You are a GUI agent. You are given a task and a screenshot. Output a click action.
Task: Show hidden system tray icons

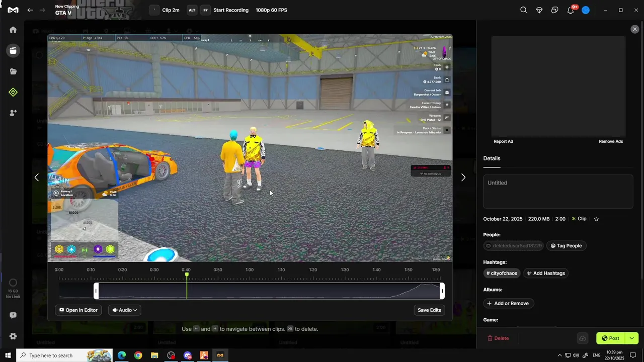coord(559,355)
